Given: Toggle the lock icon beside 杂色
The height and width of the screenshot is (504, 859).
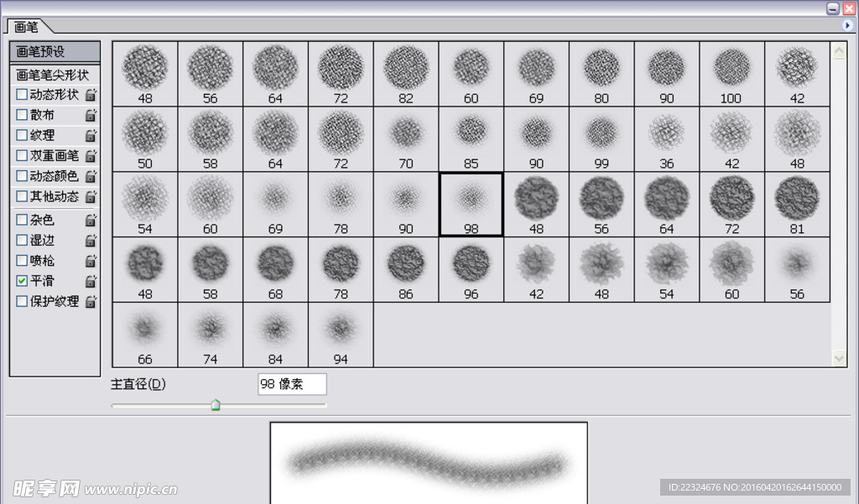Looking at the screenshot, I should [x=91, y=221].
